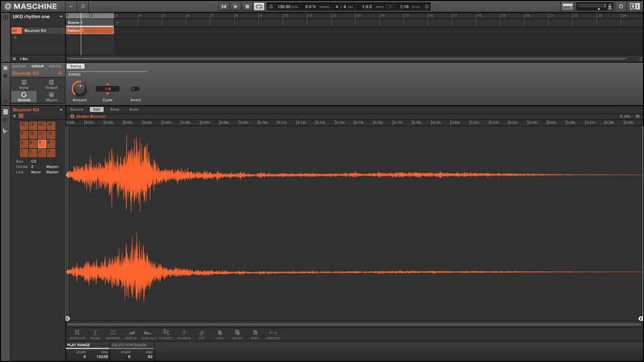Toggle the sync settings icon next to 1/16

pos(427,7)
